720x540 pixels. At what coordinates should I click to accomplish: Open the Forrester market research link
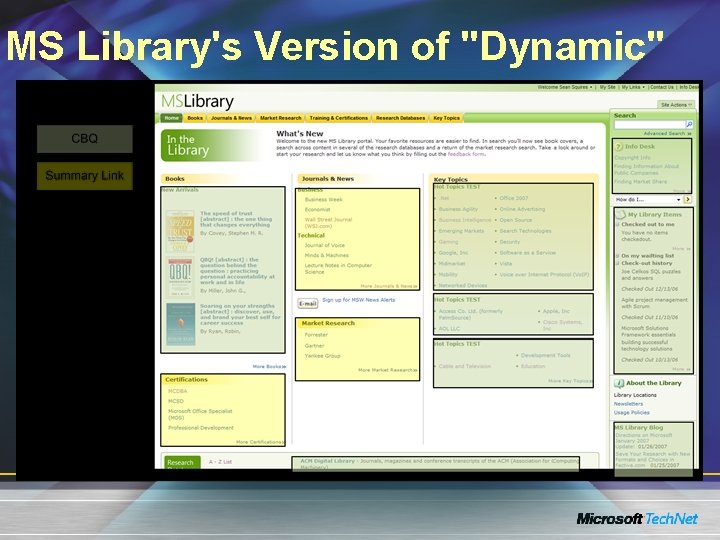pos(316,335)
